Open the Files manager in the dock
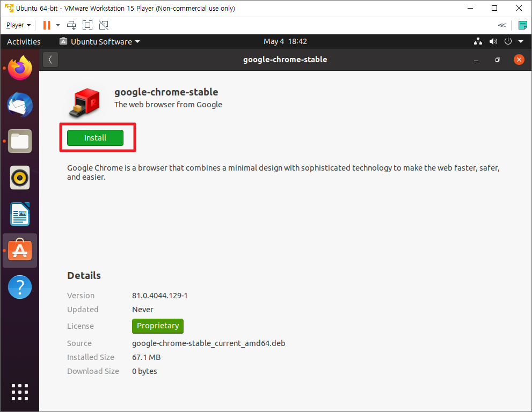 [20, 141]
